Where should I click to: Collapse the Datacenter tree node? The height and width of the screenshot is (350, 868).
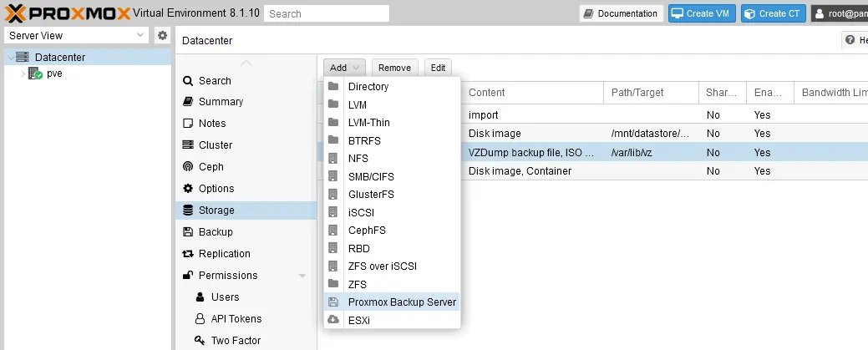(x=11, y=58)
